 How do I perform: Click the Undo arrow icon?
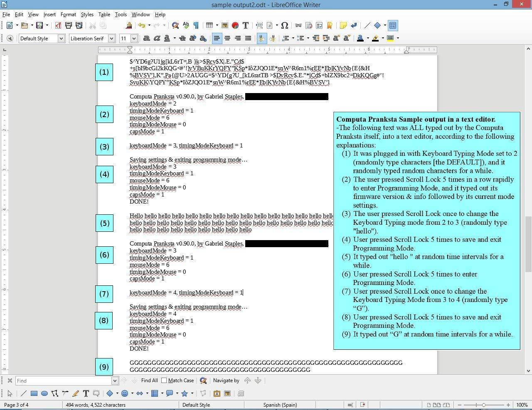pyautogui.click(x=142, y=25)
